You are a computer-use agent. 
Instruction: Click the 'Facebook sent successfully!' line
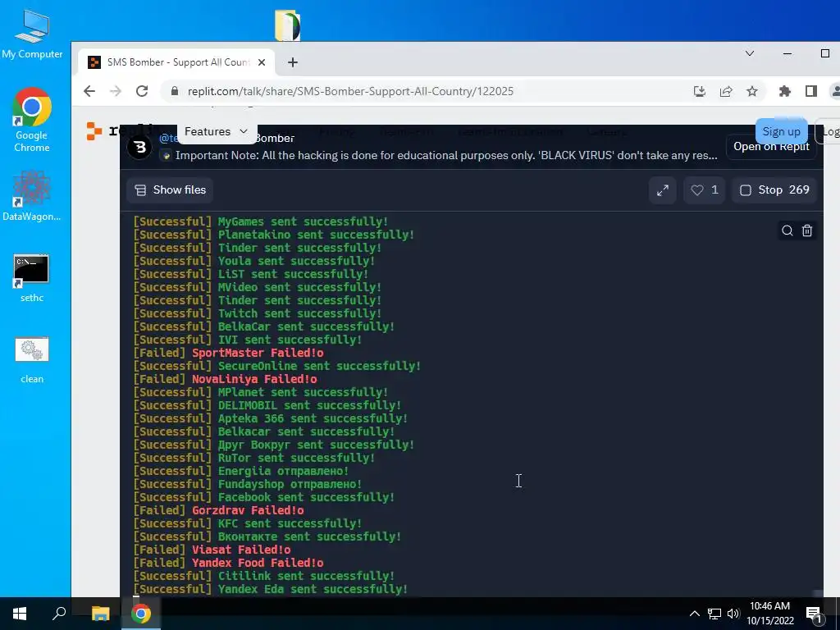(263, 497)
